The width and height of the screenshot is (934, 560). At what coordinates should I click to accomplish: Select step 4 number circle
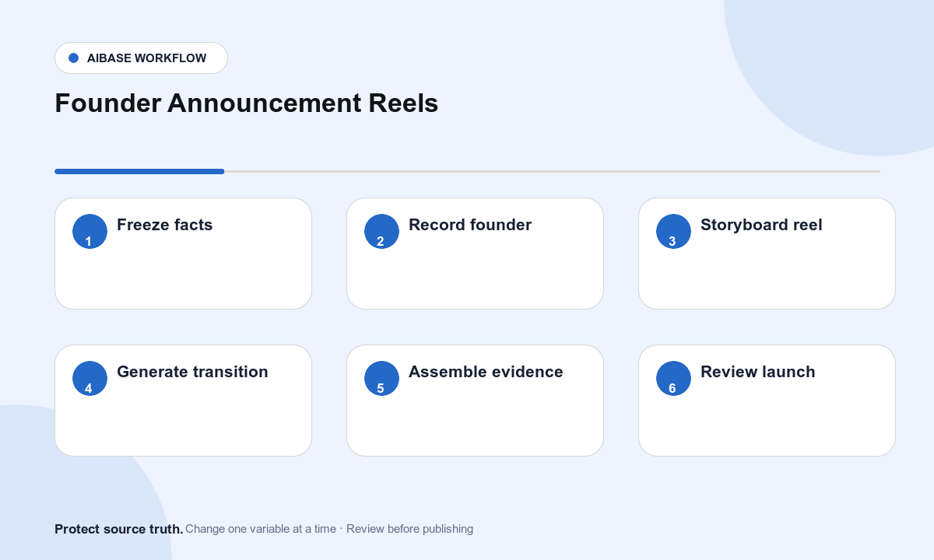[x=90, y=378]
